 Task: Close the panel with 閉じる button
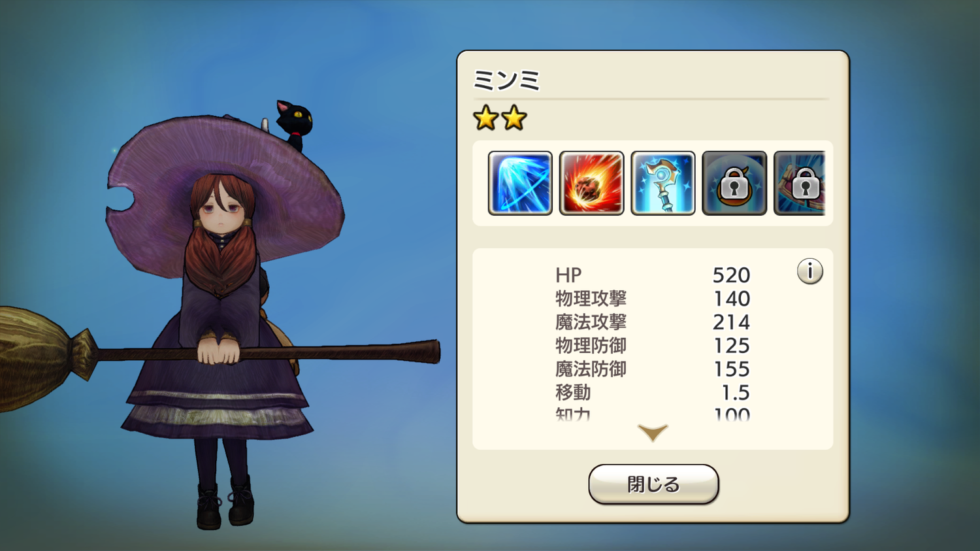(x=653, y=484)
